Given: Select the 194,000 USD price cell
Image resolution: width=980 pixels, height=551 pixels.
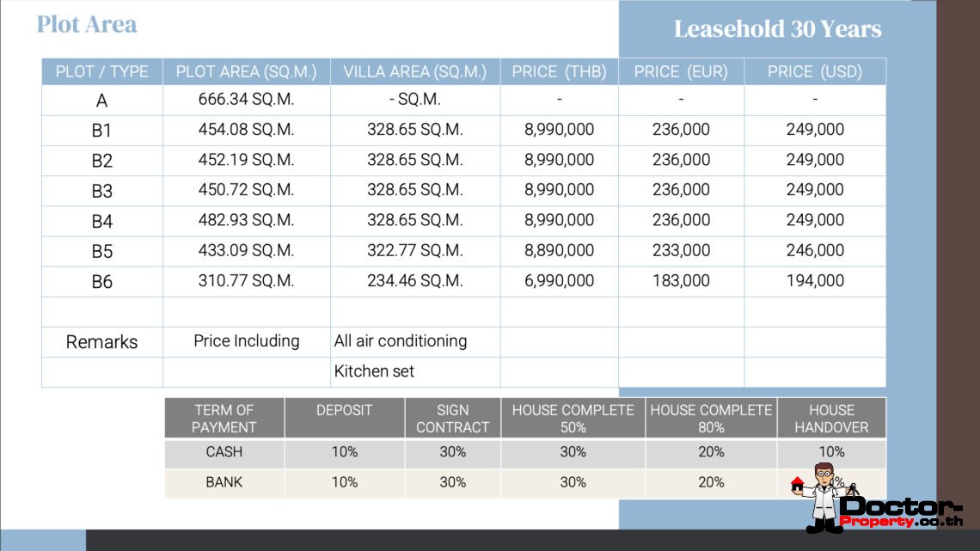Looking at the screenshot, I should (814, 280).
